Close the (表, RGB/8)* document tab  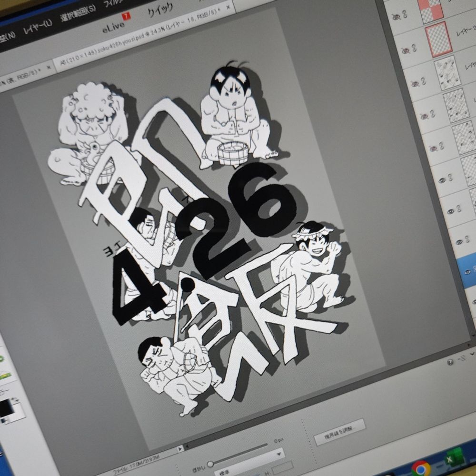click(x=48, y=68)
